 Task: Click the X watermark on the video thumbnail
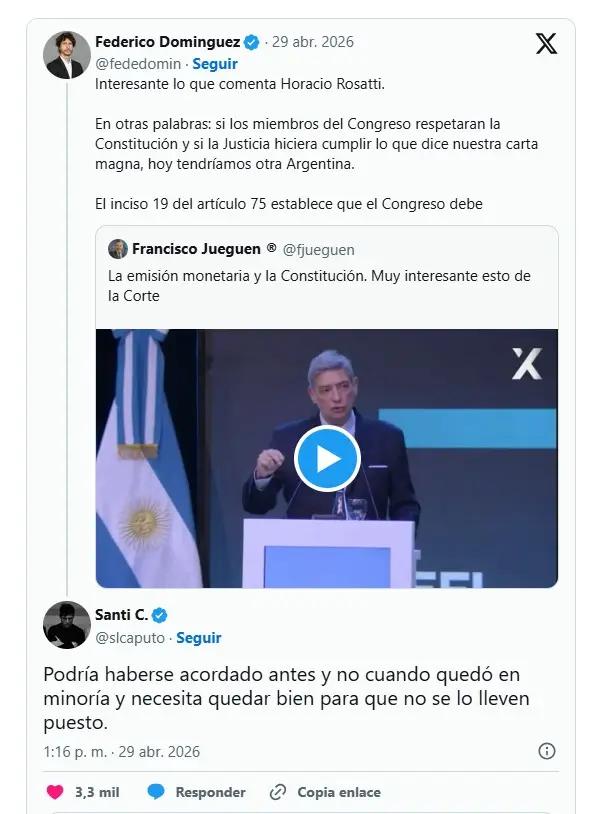(527, 363)
